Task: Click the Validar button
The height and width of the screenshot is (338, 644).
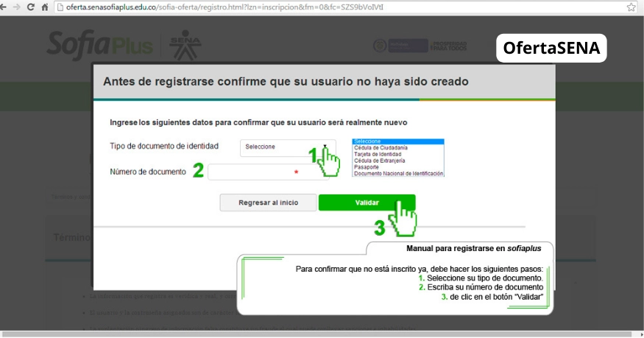Action: coord(367,203)
